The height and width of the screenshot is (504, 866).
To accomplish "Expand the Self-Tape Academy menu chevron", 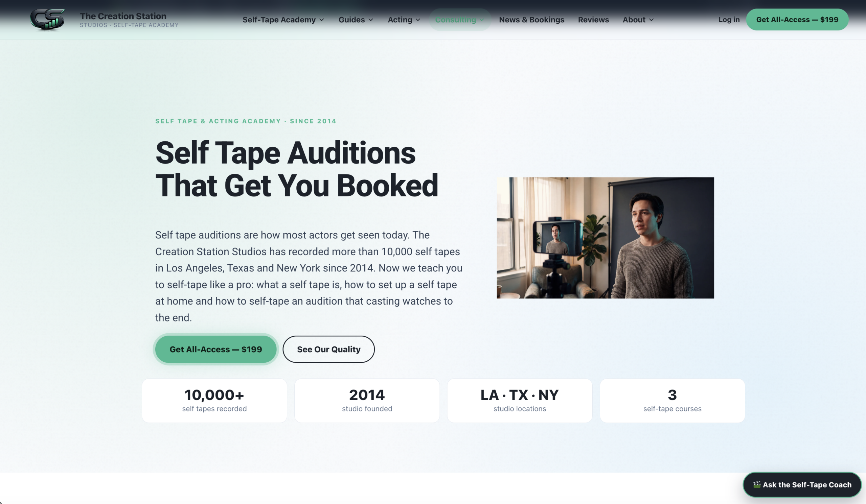I will (322, 20).
